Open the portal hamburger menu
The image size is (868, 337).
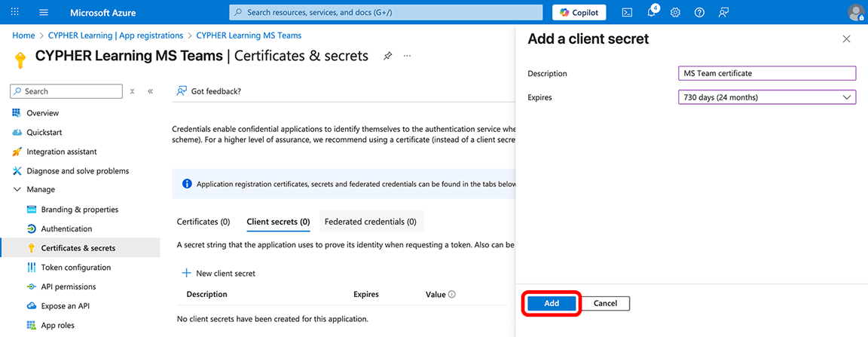tap(44, 12)
